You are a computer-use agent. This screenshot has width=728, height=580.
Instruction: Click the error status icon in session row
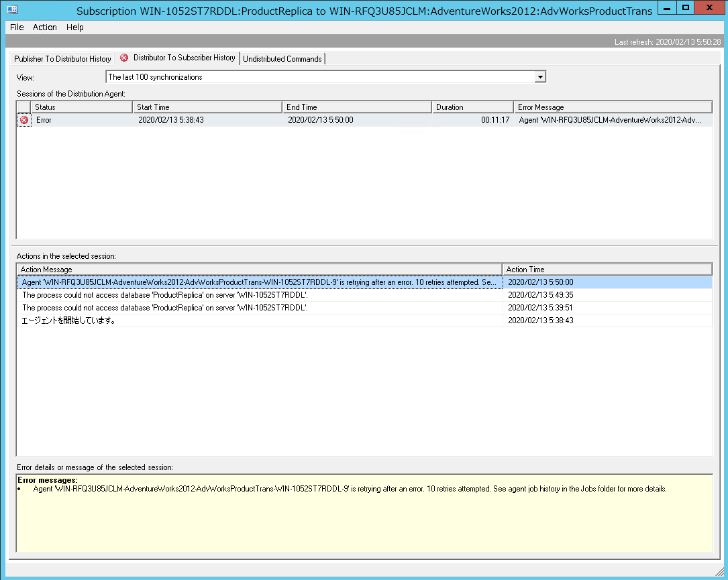coord(24,120)
